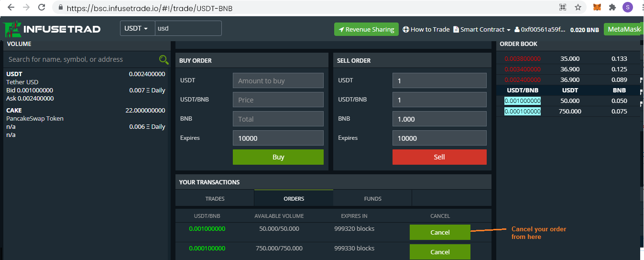Click the InfuseTrade logo

[52, 29]
